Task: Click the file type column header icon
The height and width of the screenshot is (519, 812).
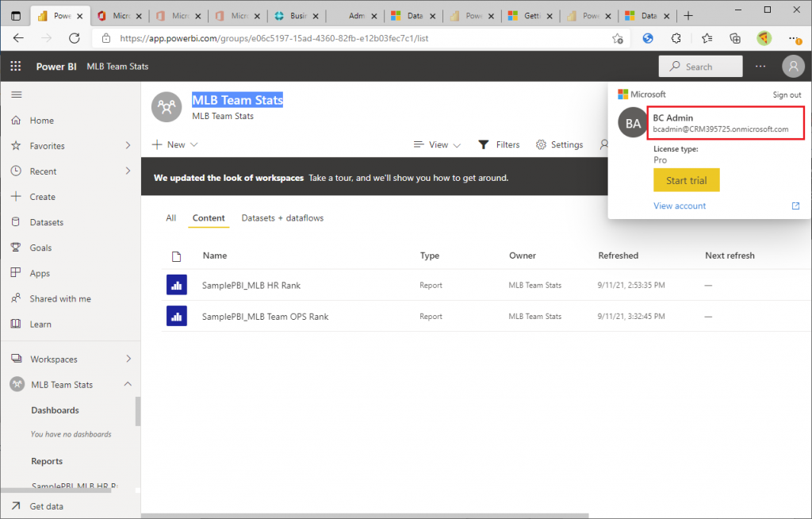Action: [176, 256]
